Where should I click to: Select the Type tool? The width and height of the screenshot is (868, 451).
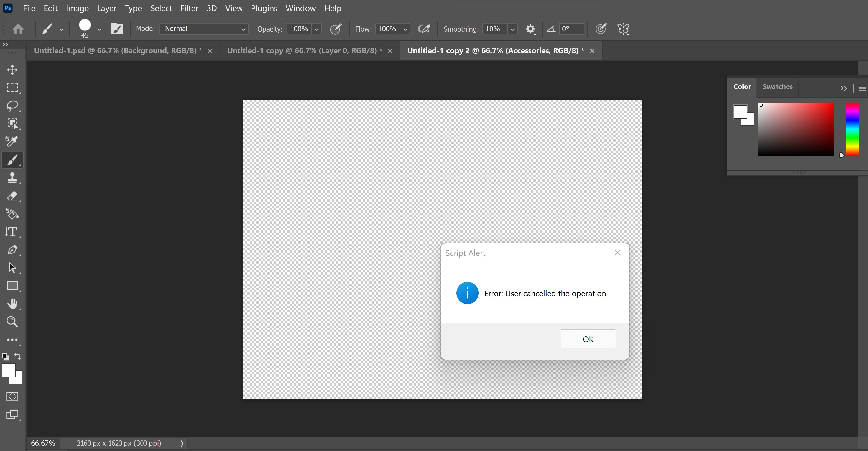(x=13, y=231)
